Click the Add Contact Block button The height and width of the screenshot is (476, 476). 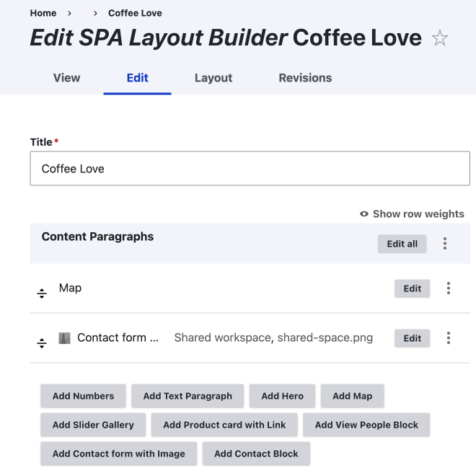click(256, 454)
